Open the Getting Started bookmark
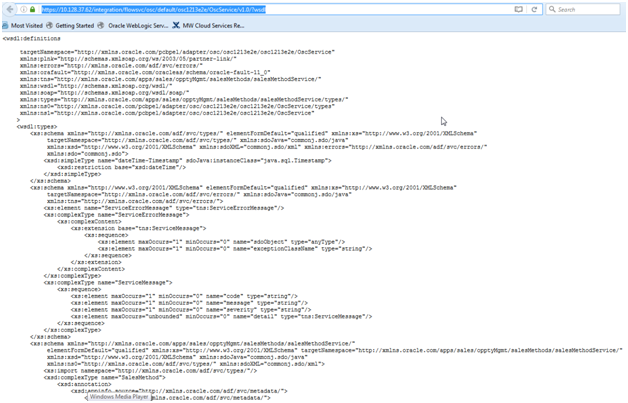The width and height of the screenshot is (628, 403). tap(74, 26)
